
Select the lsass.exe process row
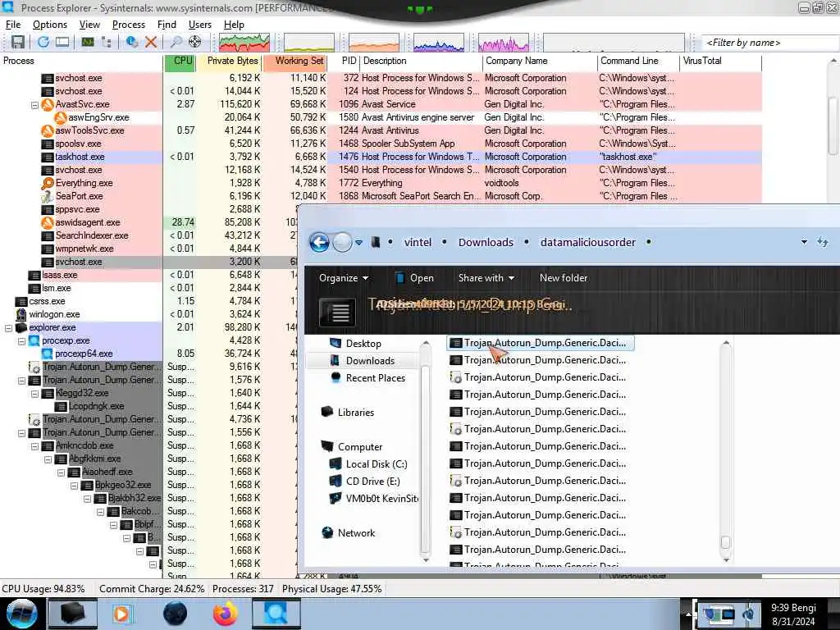tap(148, 275)
